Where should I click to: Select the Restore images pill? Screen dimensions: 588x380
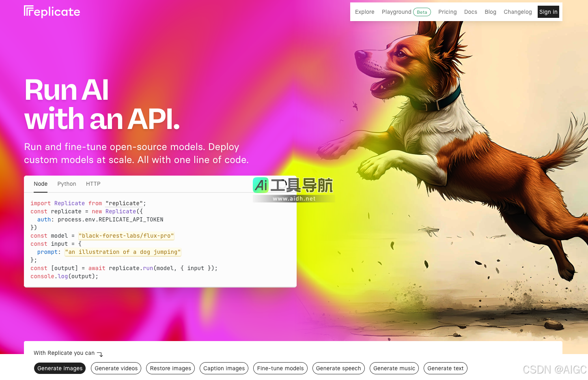point(170,368)
